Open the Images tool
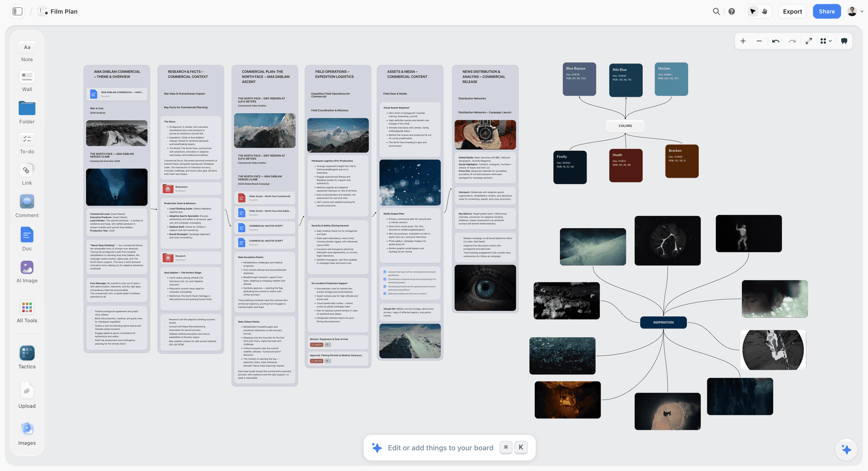Image resolution: width=868 pixels, height=471 pixels. (x=27, y=434)
